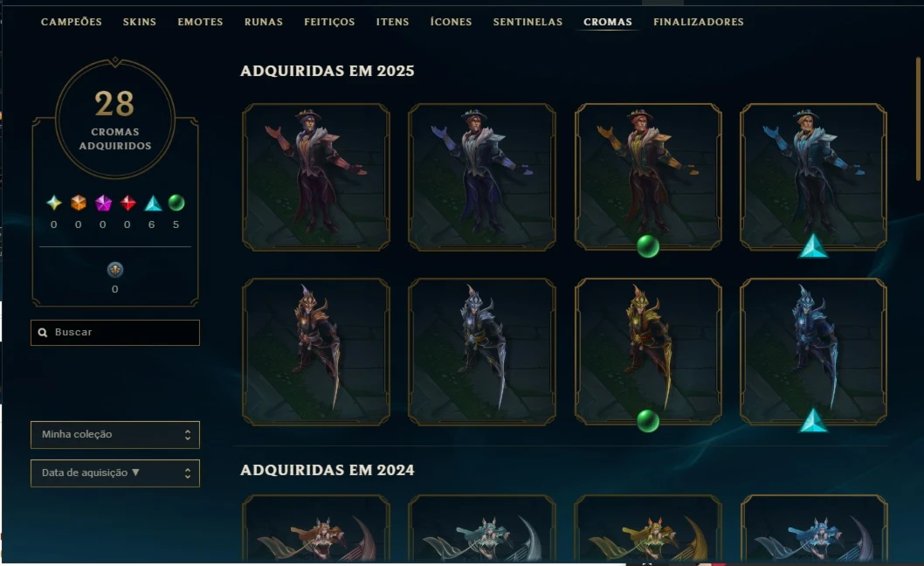Select first red chroma thumbnail in 2025 row

point(316,176)
